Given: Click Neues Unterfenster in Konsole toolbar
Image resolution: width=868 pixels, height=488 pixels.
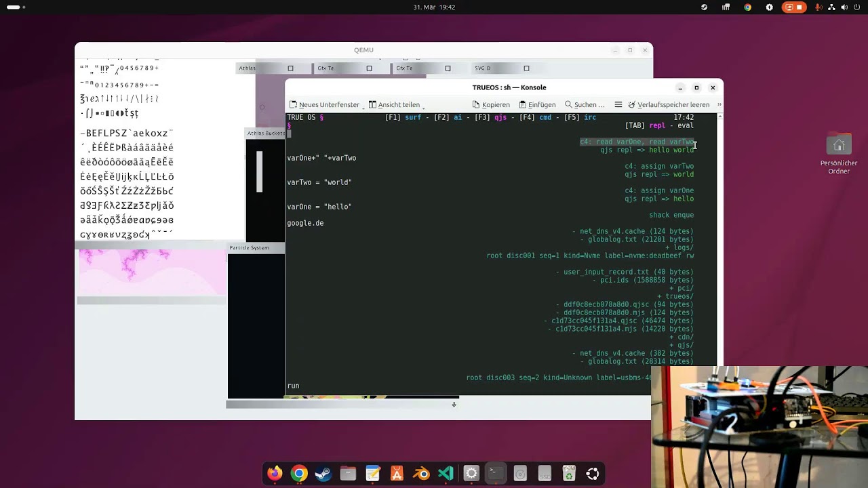Looking at the screenshot, I should [x=324, y=105].
